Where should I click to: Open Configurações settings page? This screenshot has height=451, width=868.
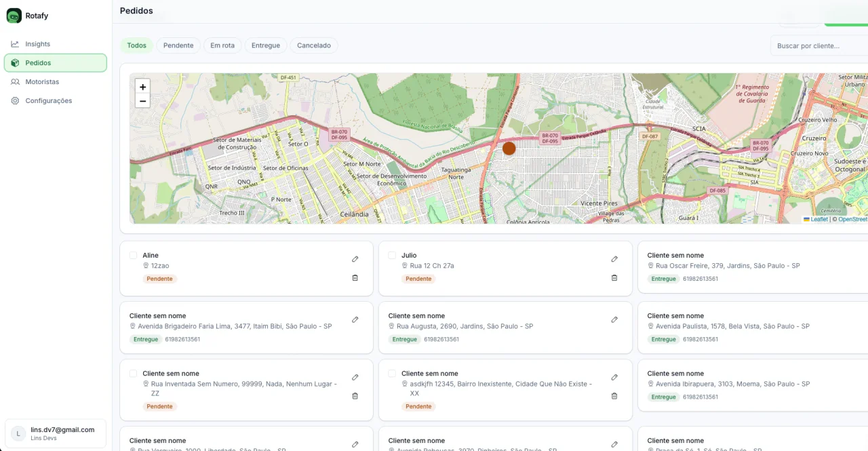(56, 101)
